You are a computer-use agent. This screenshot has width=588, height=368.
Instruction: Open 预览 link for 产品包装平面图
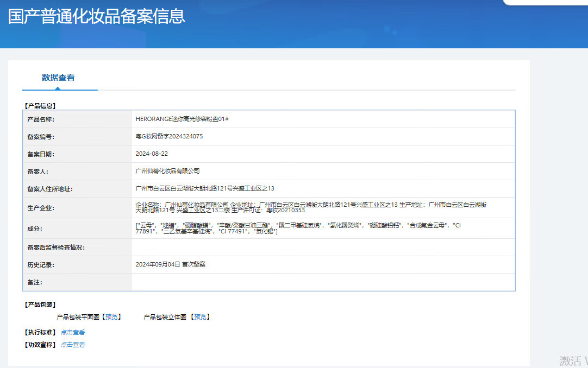(112, 317)
